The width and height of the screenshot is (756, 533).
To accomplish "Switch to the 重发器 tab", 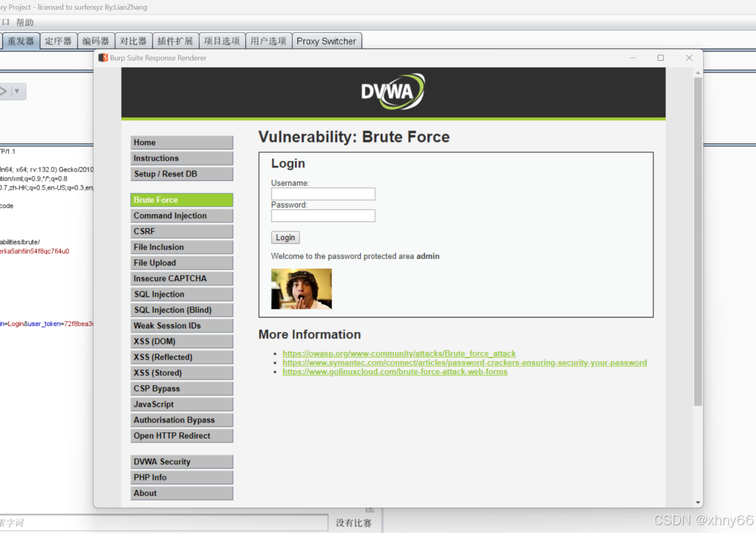I will point(21,41).
